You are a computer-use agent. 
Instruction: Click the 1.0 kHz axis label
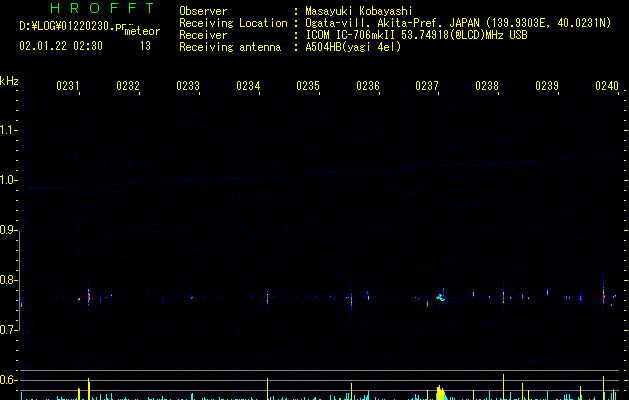(8, 180)
